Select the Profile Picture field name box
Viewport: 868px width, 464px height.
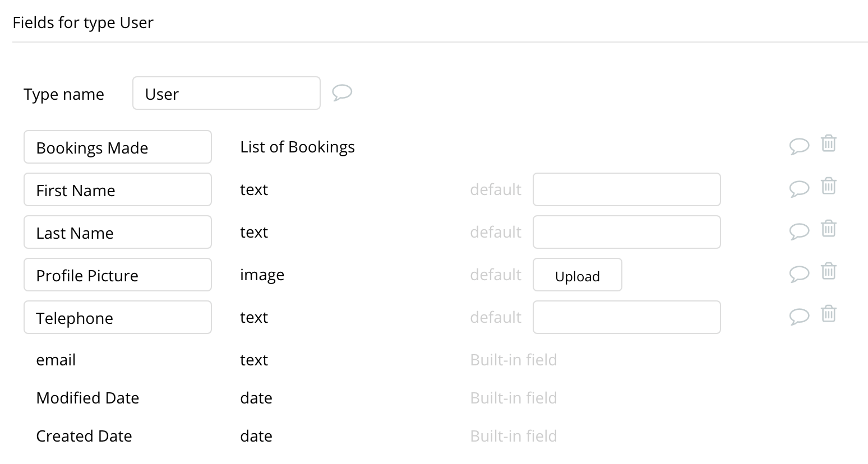(x=117, y=275)
